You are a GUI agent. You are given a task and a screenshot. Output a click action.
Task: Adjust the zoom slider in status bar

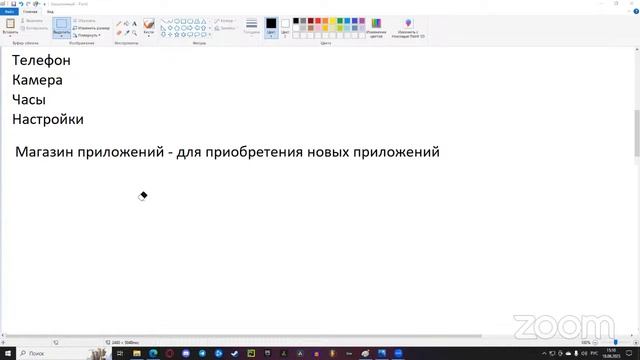(x=616, y=342)
